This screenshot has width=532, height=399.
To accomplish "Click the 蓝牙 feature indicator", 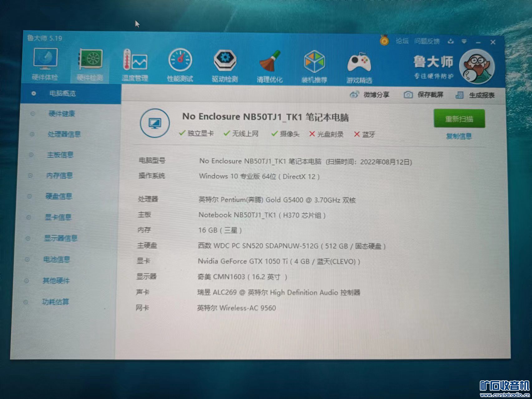I will 365,135.
